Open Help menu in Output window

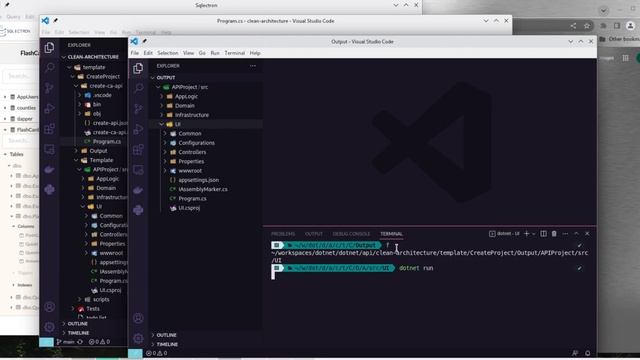pos(255,53)
